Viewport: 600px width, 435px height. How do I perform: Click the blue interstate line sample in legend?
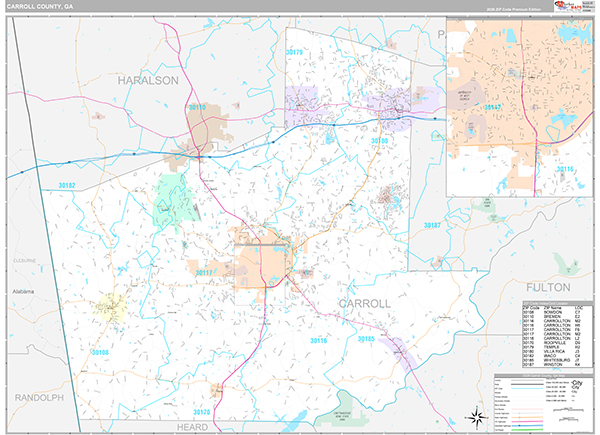click(527, 426)
